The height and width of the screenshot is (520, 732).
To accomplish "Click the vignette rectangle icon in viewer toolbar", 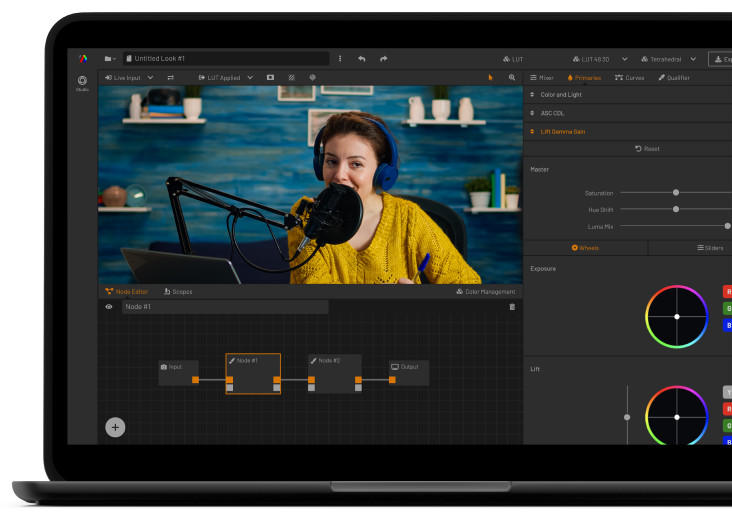I will 270,77.
